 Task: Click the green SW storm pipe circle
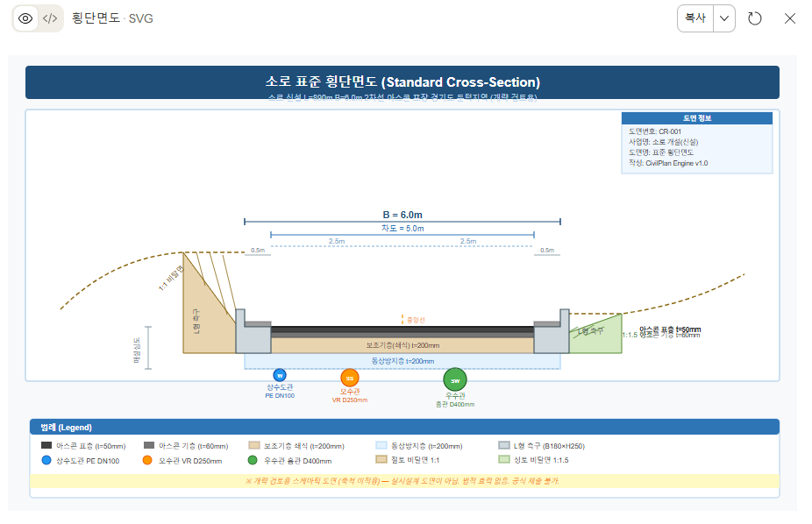(x=455, y=380)
